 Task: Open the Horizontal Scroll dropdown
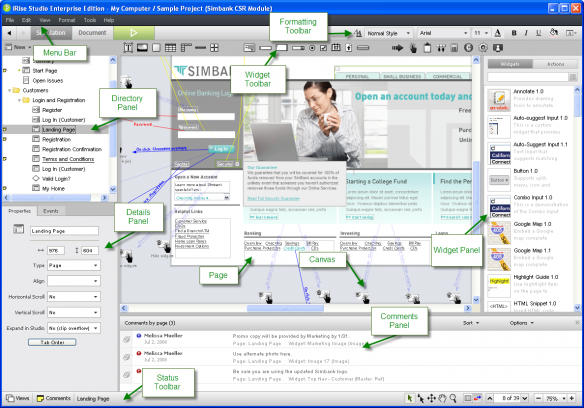tap(73, 297)
